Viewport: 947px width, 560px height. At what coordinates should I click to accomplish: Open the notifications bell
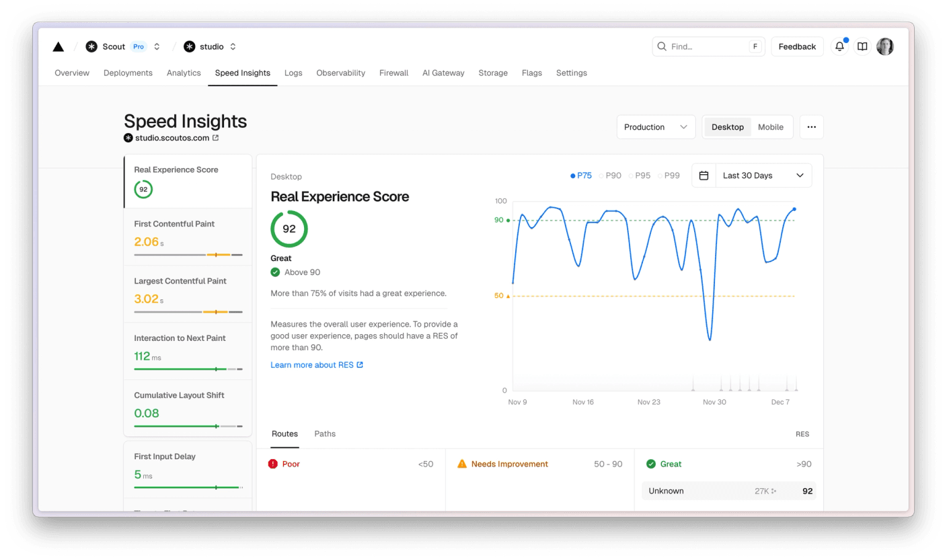click(839, 46)
